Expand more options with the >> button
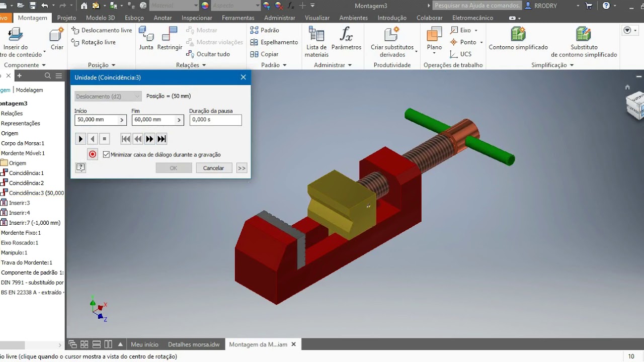644x362 pixels. (242, 168)
